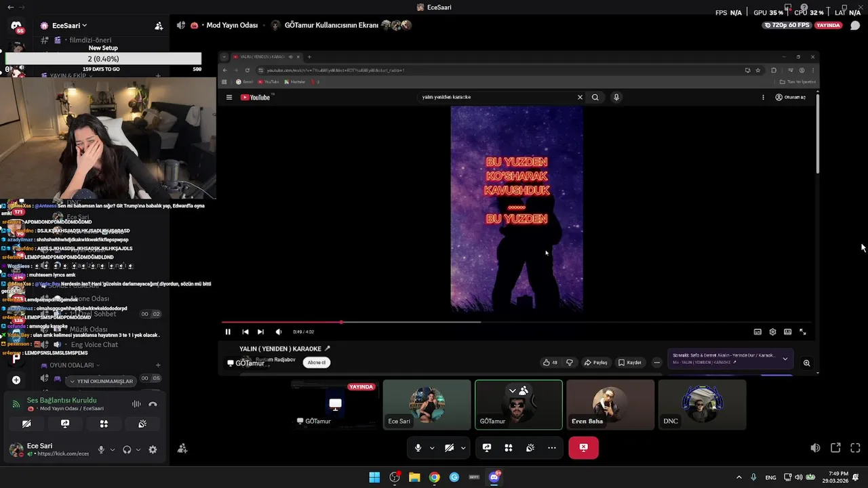
Task: Select the Eren Baha participant tile
Action: (x=610, y=405)
